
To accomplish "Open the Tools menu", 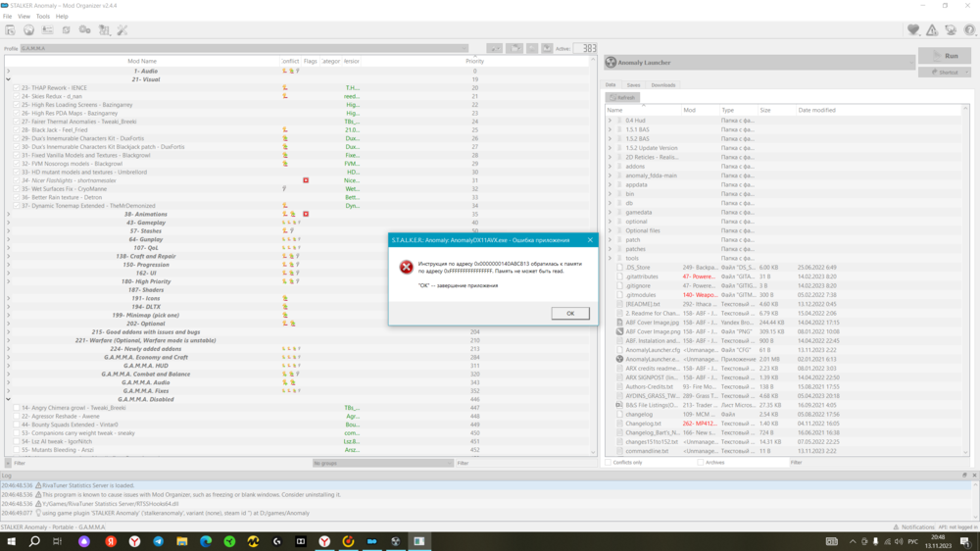I will point(43,17).
